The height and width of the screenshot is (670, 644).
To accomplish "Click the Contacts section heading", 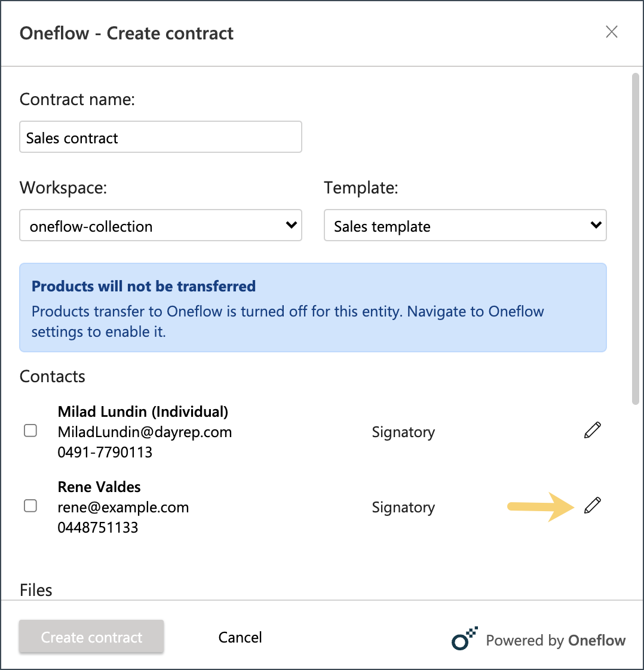I will (52, 376).
